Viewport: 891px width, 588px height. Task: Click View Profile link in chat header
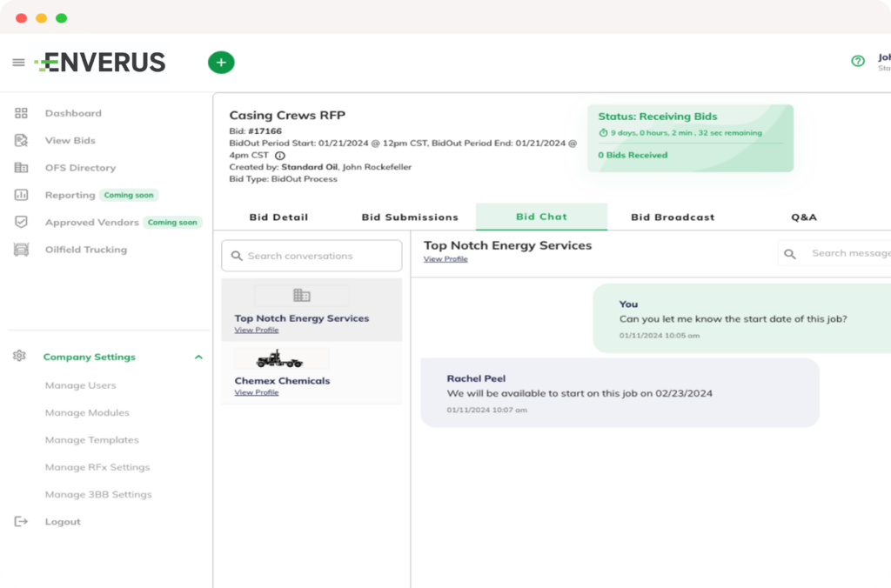(x=445, y=259)
